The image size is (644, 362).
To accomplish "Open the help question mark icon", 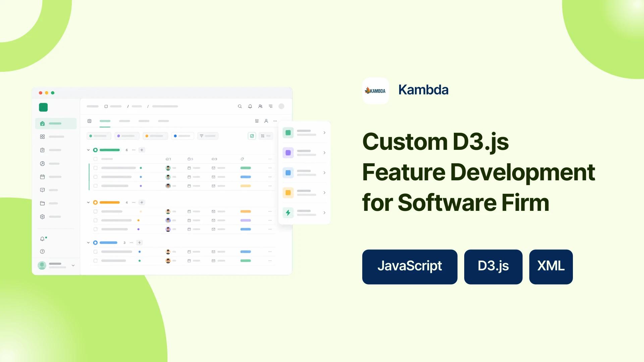I will pyautogui.click(x=42, y=251).
